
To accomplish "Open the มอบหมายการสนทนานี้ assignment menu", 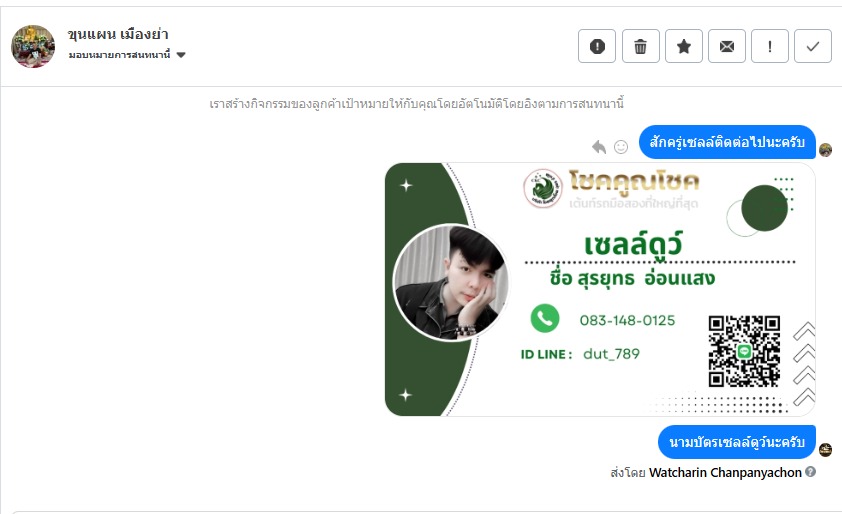I will 127,55.
